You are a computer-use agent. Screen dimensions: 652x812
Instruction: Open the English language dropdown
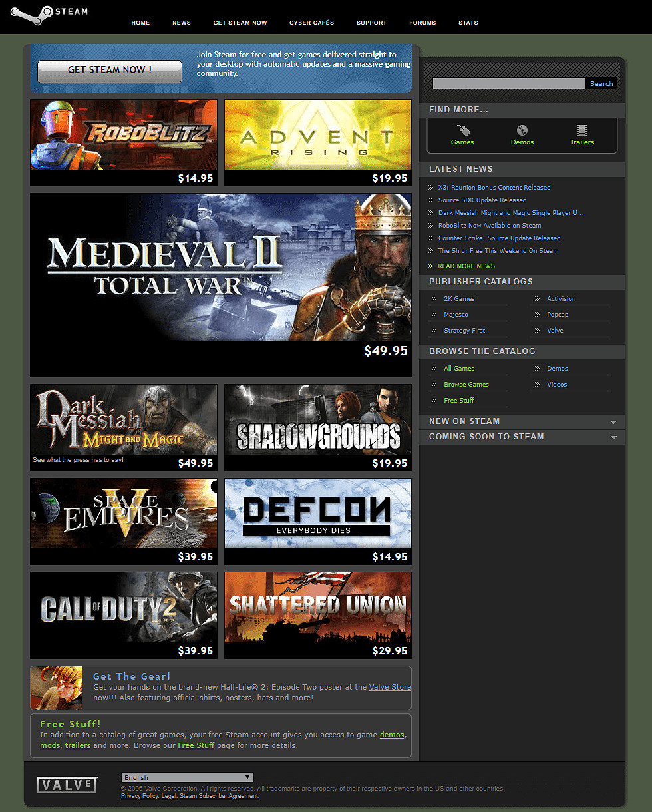186,777
